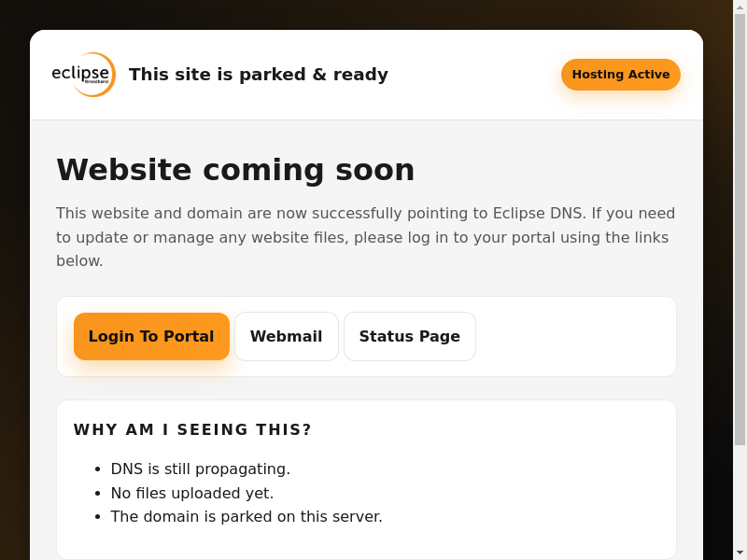Select the 'No files uploaded yet' bullet

coord(191,493)
